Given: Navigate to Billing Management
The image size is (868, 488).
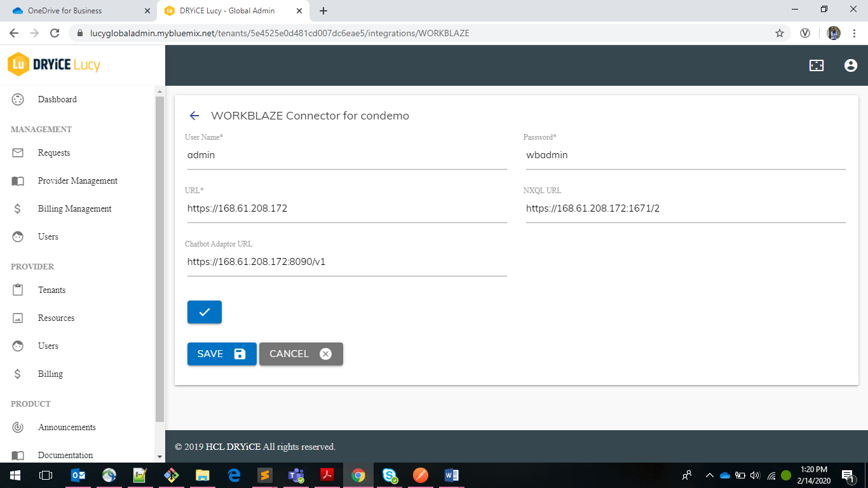Looking at the screenshot, I should 75,208.
